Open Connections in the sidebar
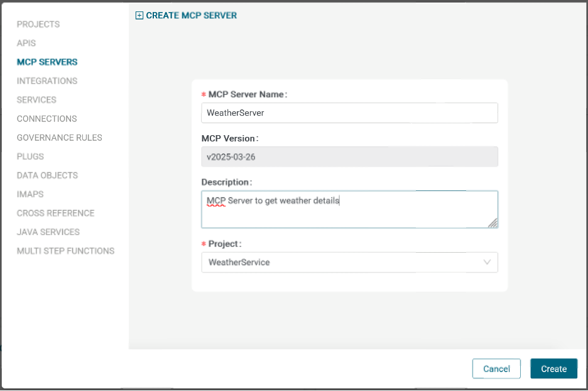 point(46,119)
